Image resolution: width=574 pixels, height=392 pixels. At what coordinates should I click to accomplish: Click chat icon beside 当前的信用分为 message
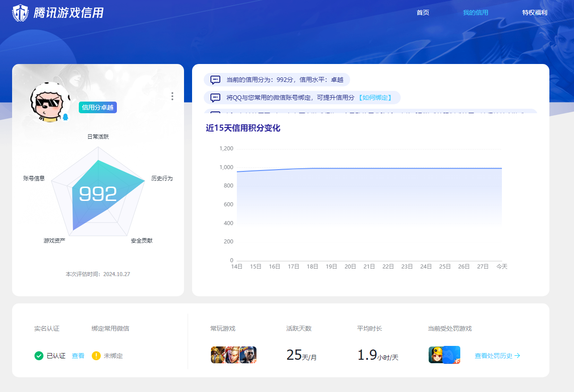click(x=215, y=80)
